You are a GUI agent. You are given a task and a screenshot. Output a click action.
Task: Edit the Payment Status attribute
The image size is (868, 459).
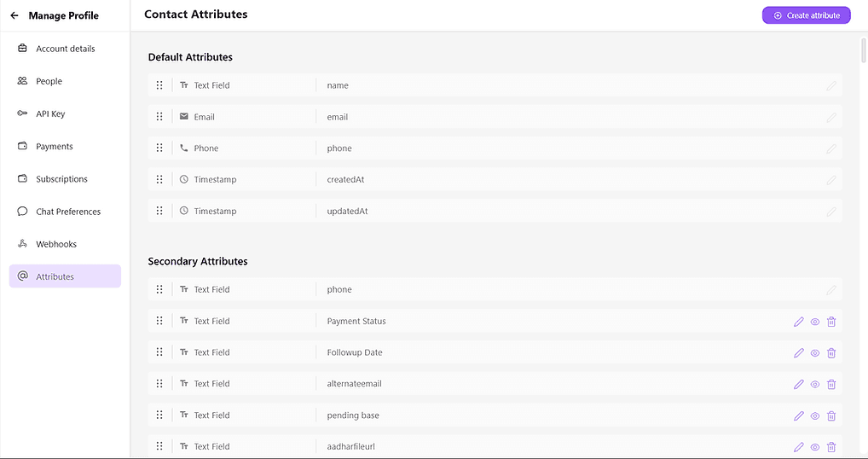point(798,322)
